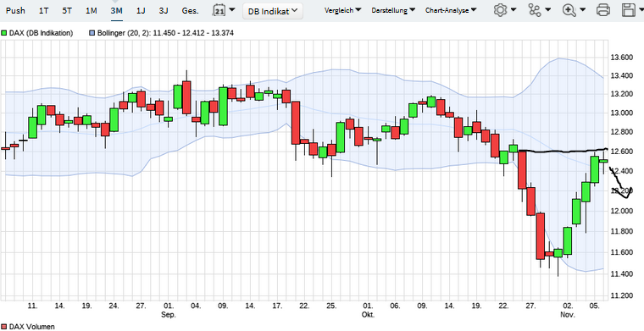The width and height of the screenshot is (644, 331).
Task: Open the Vergleich menu
Action: click(342, 10)
